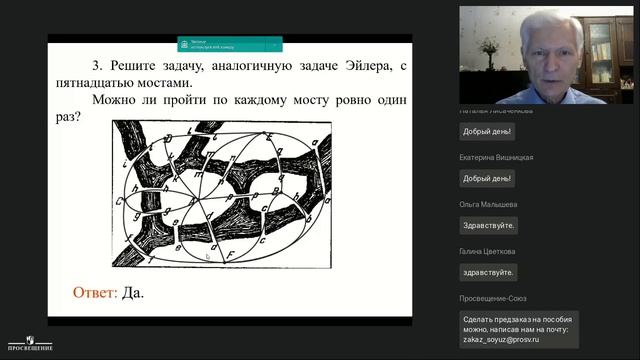640x360 pixels.
Task: Click 'Ответ:' label on the slide
Action: (x=95, y=293)
